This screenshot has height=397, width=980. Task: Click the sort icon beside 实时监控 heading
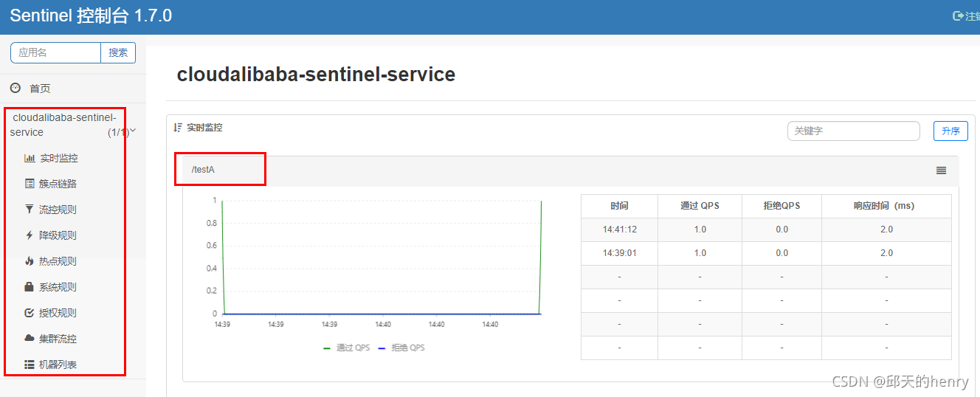pyautogui.click(x=178, y=128)
